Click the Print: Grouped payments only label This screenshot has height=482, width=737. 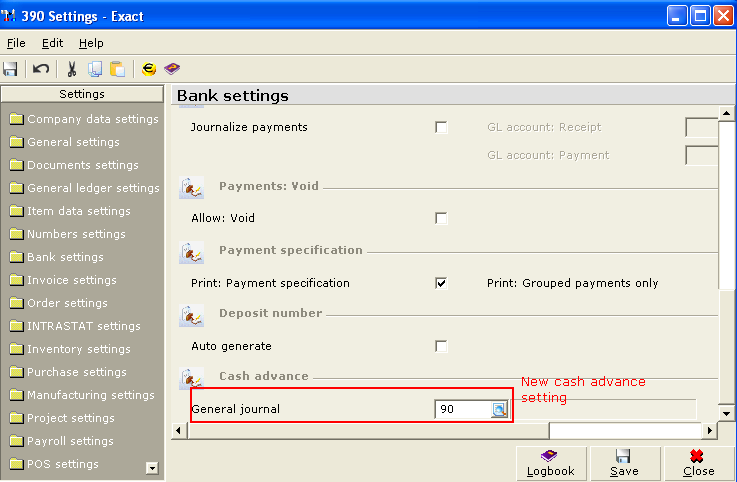[572, 283]
